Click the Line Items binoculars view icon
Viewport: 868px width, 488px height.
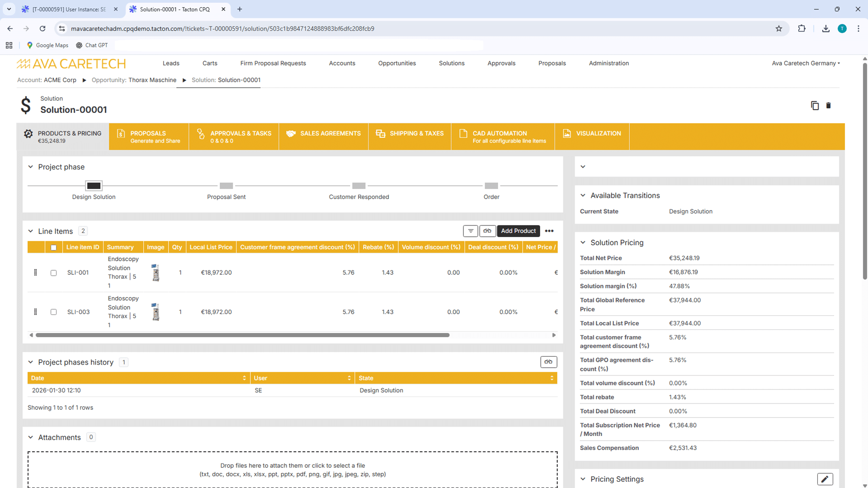tap(487, 231)
